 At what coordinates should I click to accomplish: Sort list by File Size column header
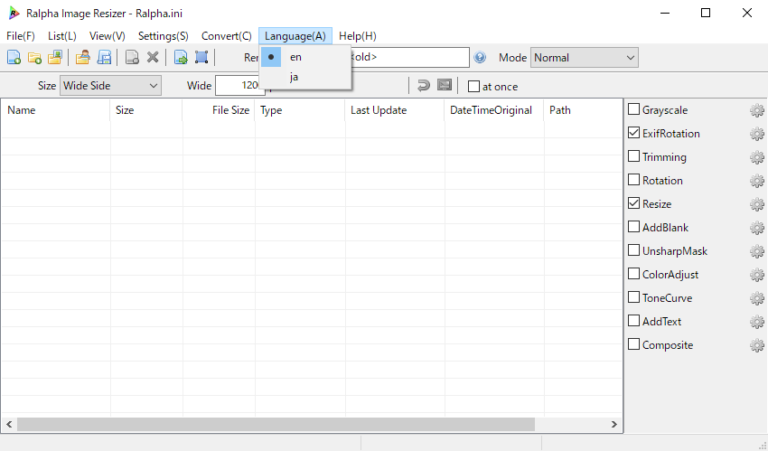click(x=230, y=110)
